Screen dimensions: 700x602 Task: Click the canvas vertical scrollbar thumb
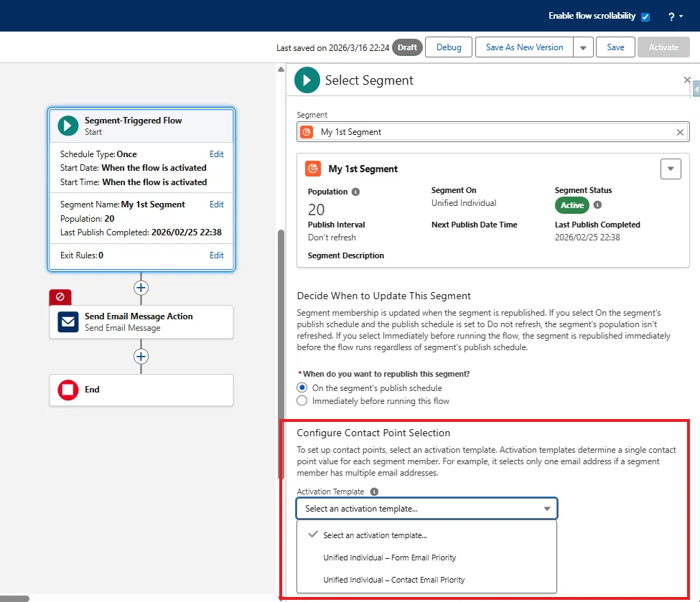[281, 354]
